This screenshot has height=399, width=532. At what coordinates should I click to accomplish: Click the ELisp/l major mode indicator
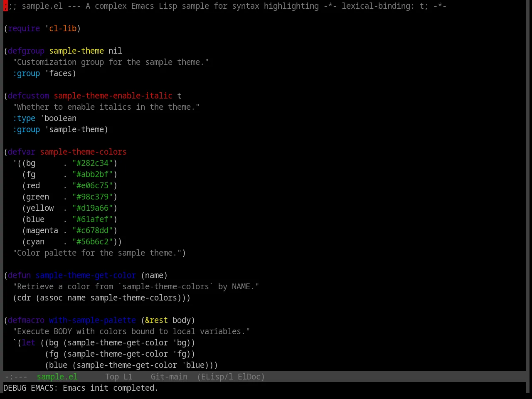[x=216, y=377]
